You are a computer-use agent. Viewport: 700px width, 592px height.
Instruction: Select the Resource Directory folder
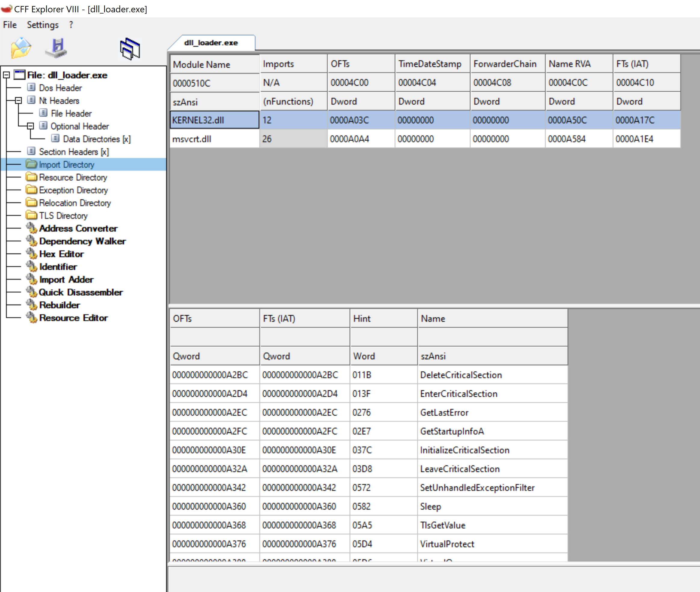pos(73,178)
